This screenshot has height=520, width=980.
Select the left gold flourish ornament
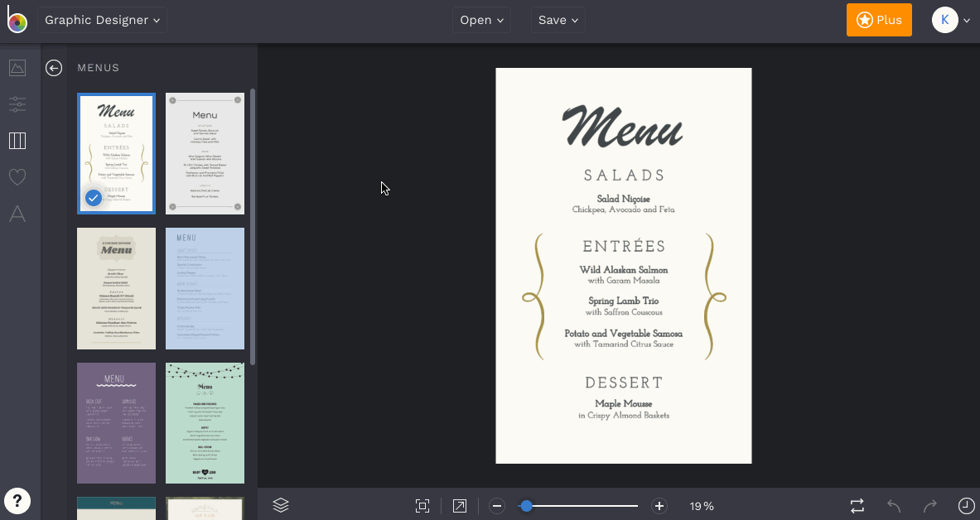coord(533,296)
